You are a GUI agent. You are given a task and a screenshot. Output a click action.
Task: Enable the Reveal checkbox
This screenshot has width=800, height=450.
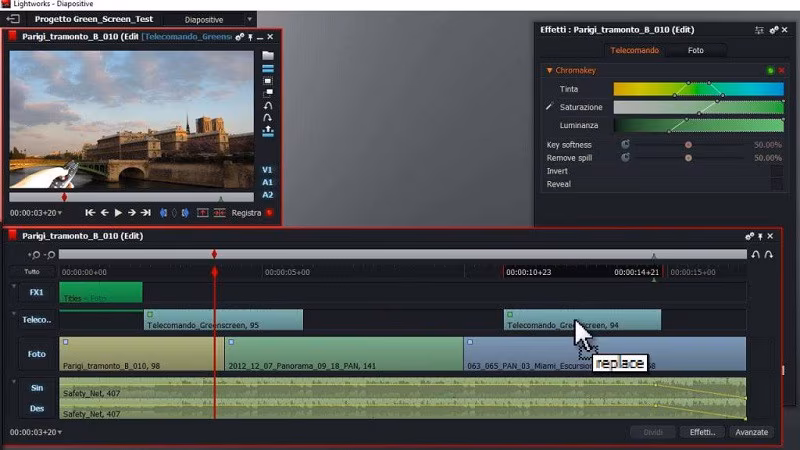(777, 184)
